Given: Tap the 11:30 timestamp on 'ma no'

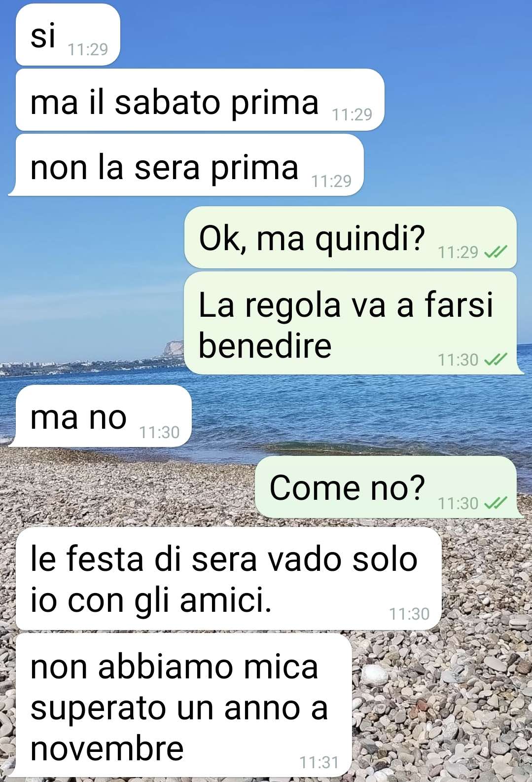Looking at the screenshot, I should [159, 432].
